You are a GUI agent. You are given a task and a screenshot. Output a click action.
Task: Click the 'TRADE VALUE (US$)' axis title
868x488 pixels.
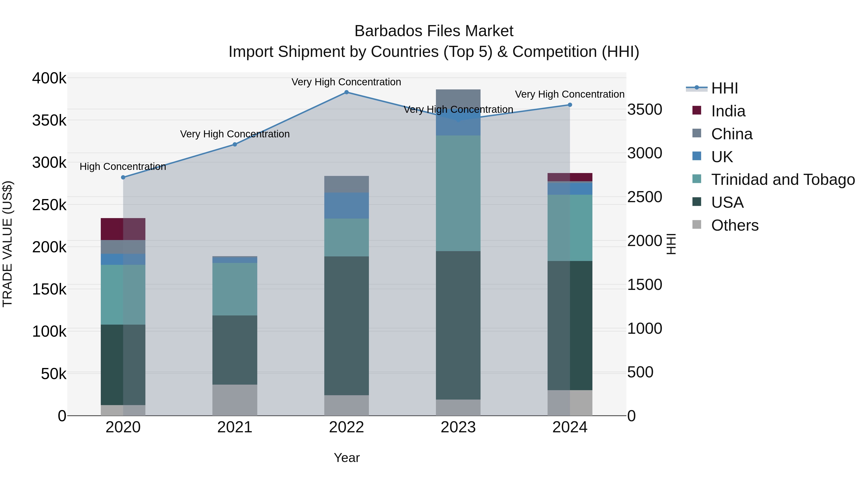pos(7,244)
